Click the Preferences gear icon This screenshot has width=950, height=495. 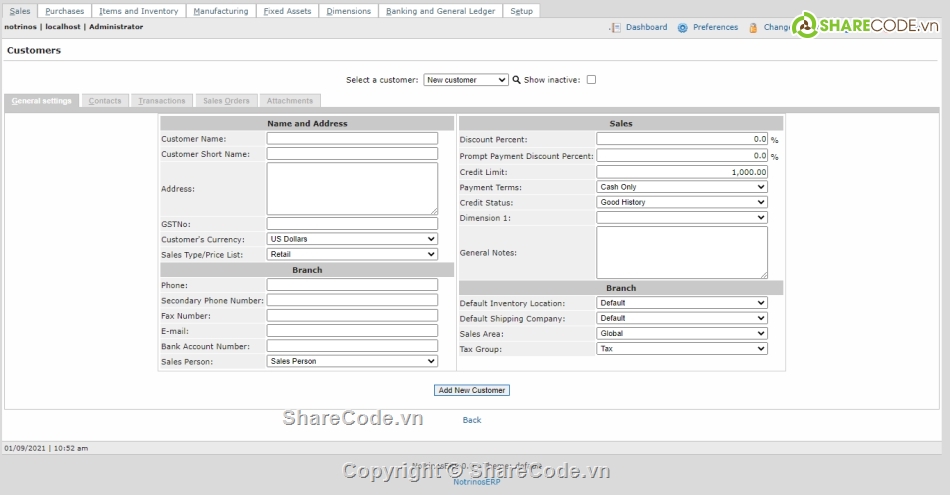pos(682,27)
